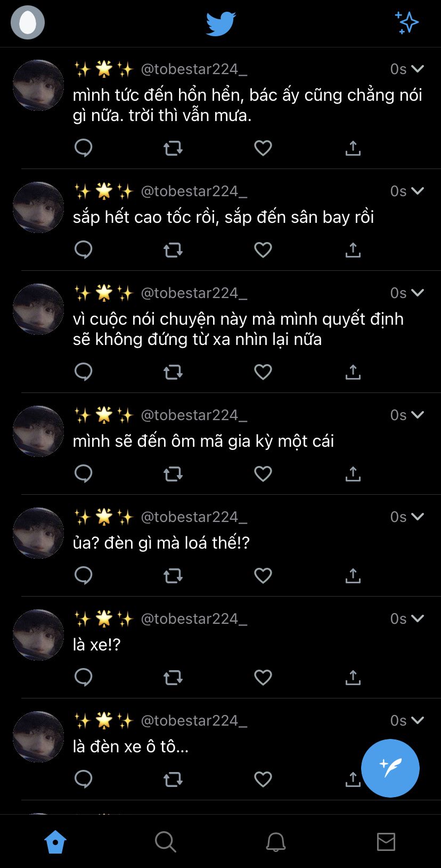The width and height of the screenshot is (441, 868).
Task: Go to the Search tab
Action: tap(165, 842)
